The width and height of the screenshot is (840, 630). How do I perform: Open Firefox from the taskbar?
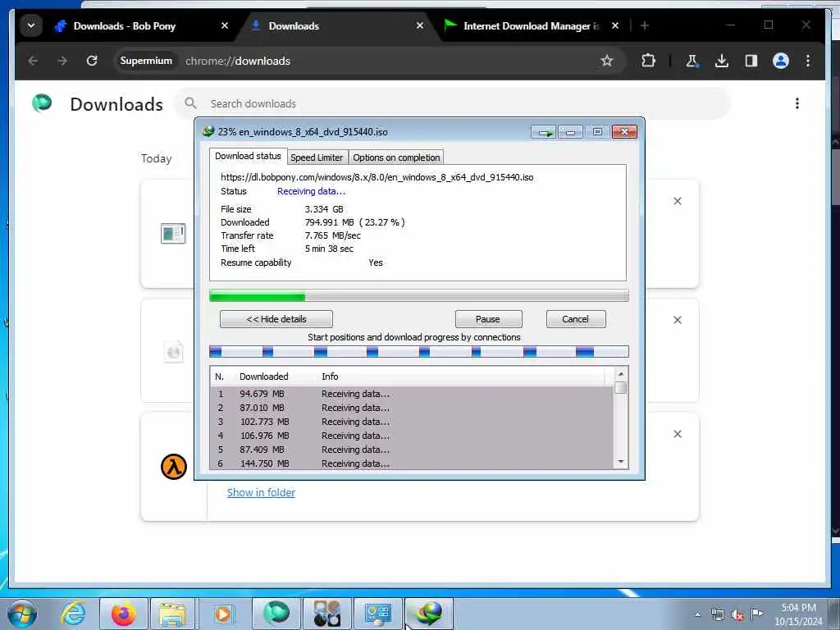point(123,614)
